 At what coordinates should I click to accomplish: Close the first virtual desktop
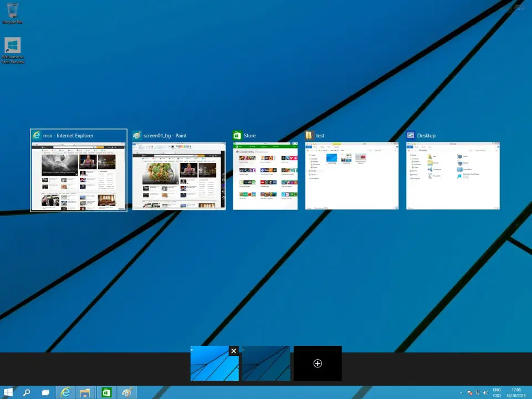[x=234, y=351]
